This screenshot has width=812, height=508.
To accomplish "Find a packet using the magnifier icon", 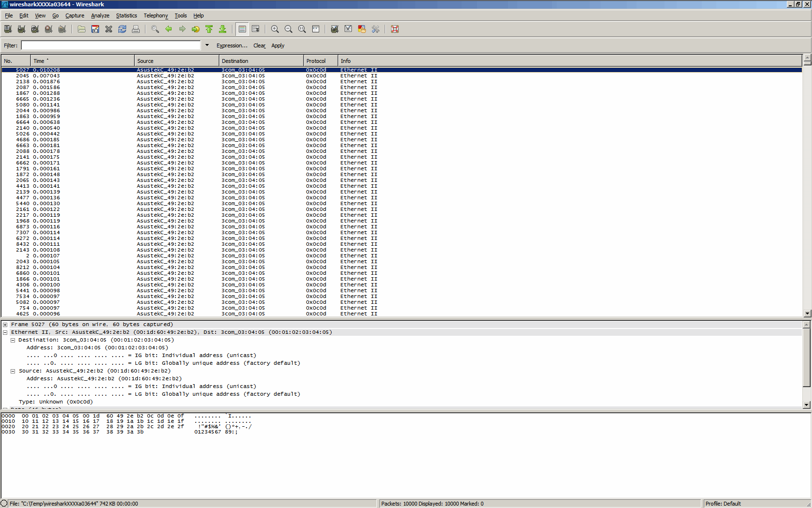I will (155, 29).
